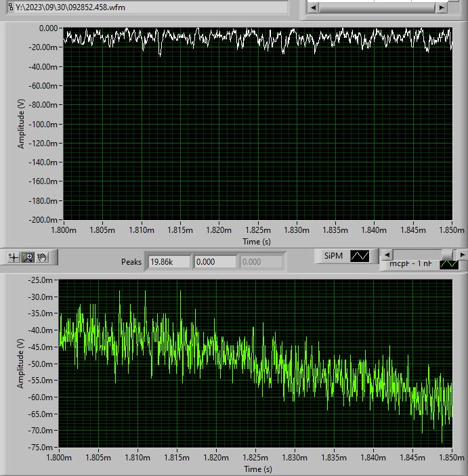Click the top graph's 1.800m time axis start
Image resolution: width=468 pixels, height=476 pixels.
point(63,231)
